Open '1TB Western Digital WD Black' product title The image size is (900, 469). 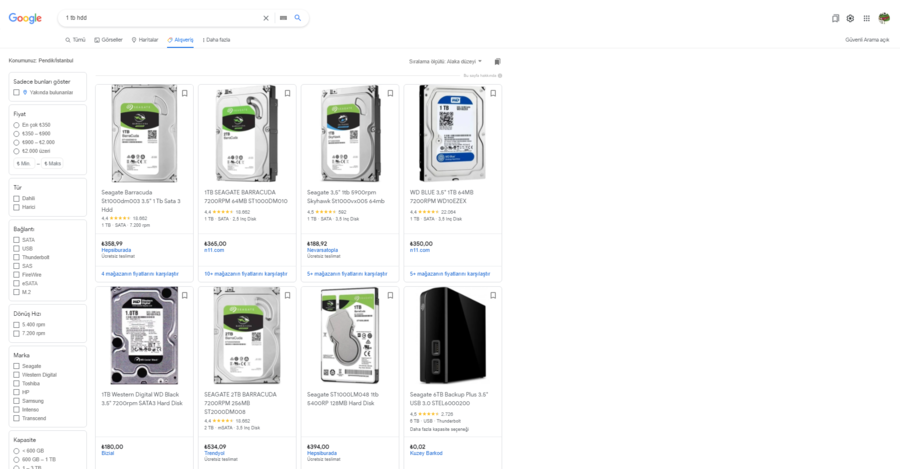pyautogui.click(x=142, y=399)
